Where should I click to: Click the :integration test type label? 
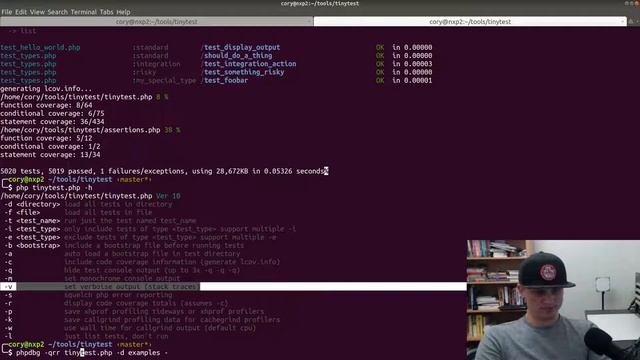pyautogui.click(x=156, y=64)
